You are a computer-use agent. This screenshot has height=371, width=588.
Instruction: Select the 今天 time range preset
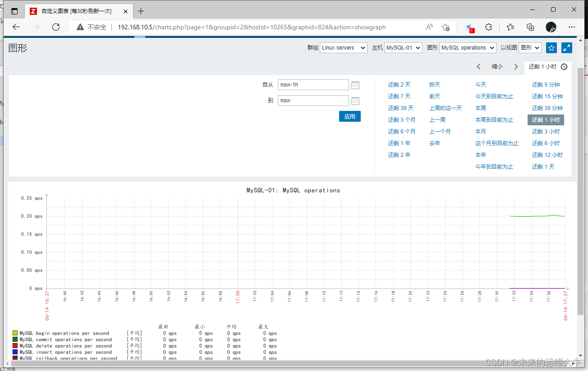(x=481, y=84)
